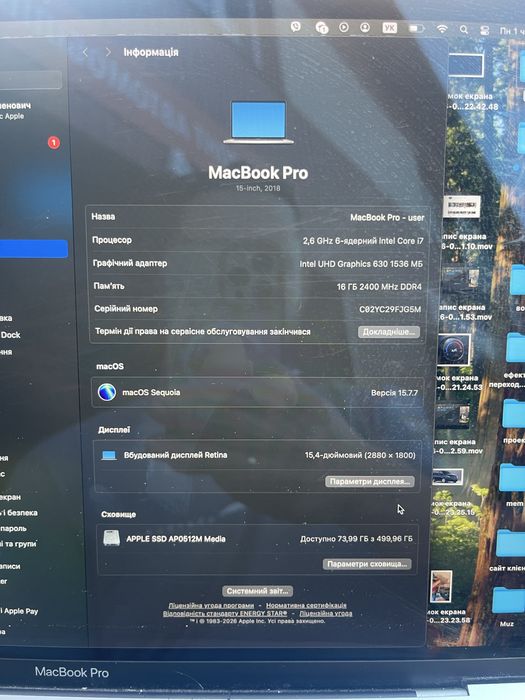
Task: Open Ліцензійна угода програми link
Action: click(211, 605)
